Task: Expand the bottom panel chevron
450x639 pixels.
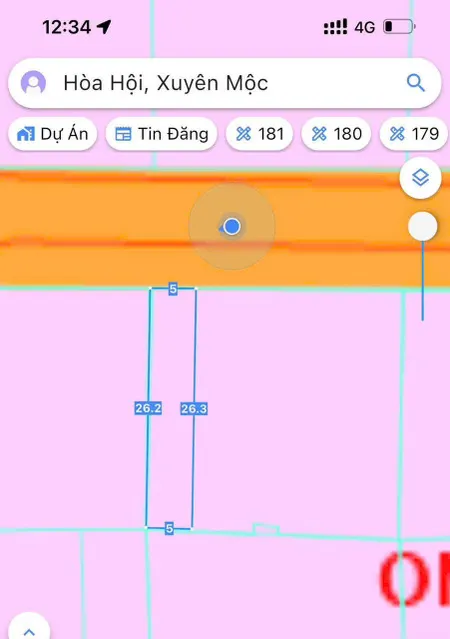Action: pos(29,631)
